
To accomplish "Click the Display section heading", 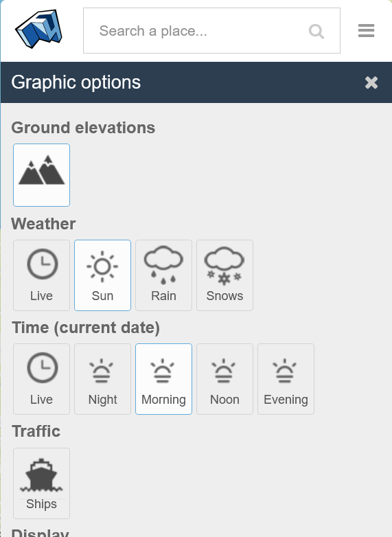I will point(41,533).
